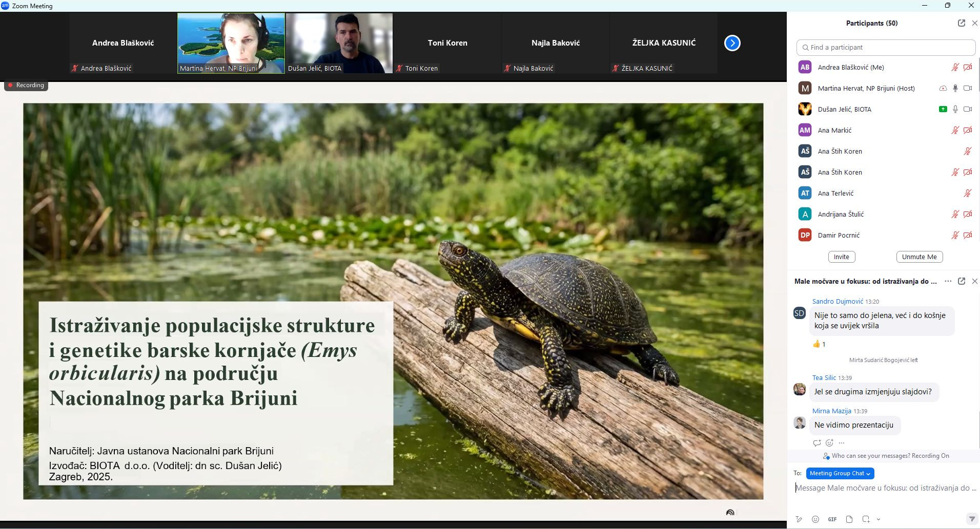The image size is (980, 529).
Task: Open chat panel more options menu
Action: pyautogui.click(x=948, y=281)
